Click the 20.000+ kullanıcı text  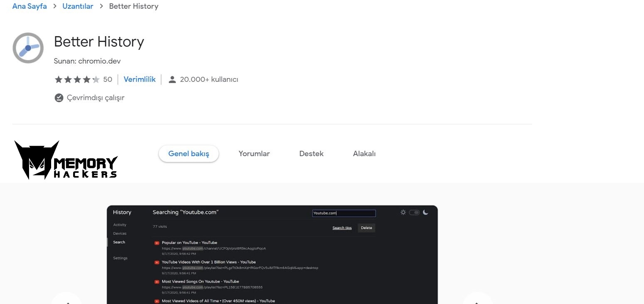coord(209,79)
